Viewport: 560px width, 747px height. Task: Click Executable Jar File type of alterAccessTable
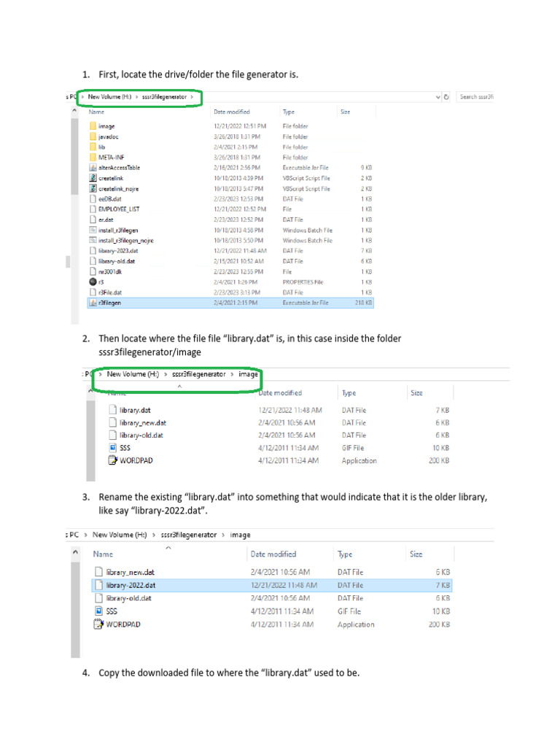coord(306,168)
